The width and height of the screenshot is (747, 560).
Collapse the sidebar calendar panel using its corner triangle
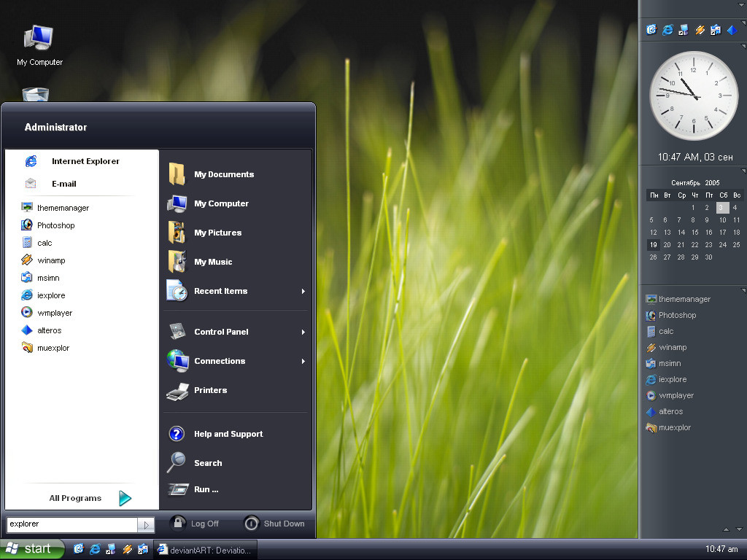tap(743, 171)
